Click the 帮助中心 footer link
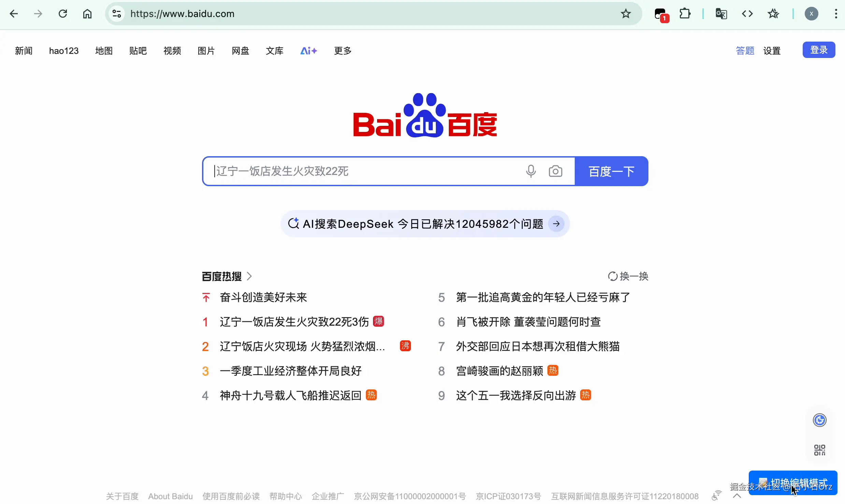Viewport: 845px width, 504px height. [x=286, y=496]
